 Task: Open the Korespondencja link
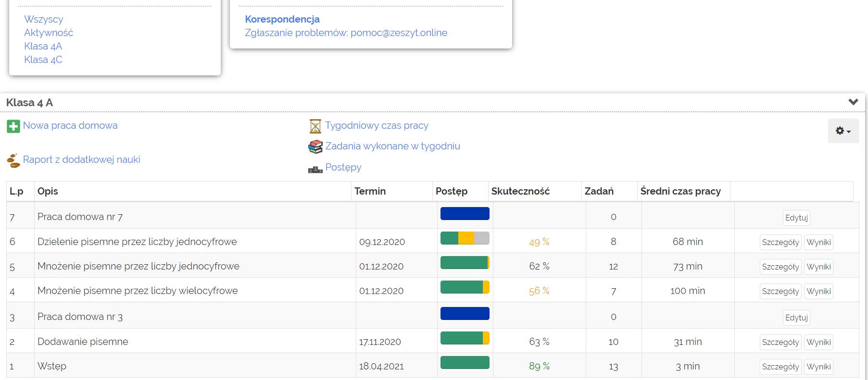click(282, 19)
